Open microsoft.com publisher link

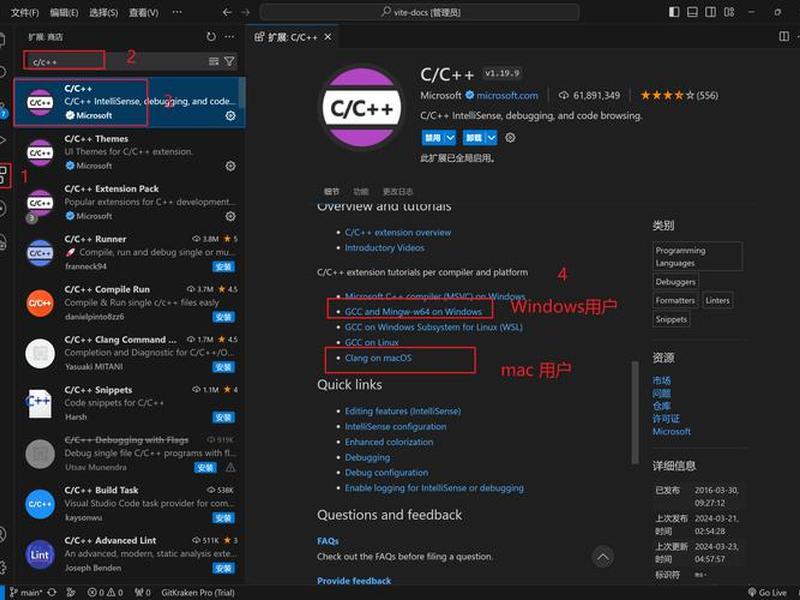507,95
